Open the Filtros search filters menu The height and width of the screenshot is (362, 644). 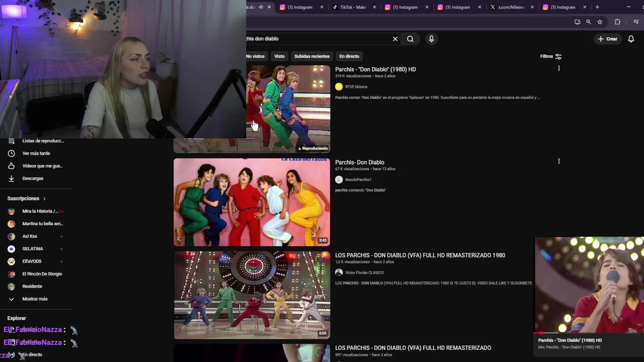tap(551, 56)
